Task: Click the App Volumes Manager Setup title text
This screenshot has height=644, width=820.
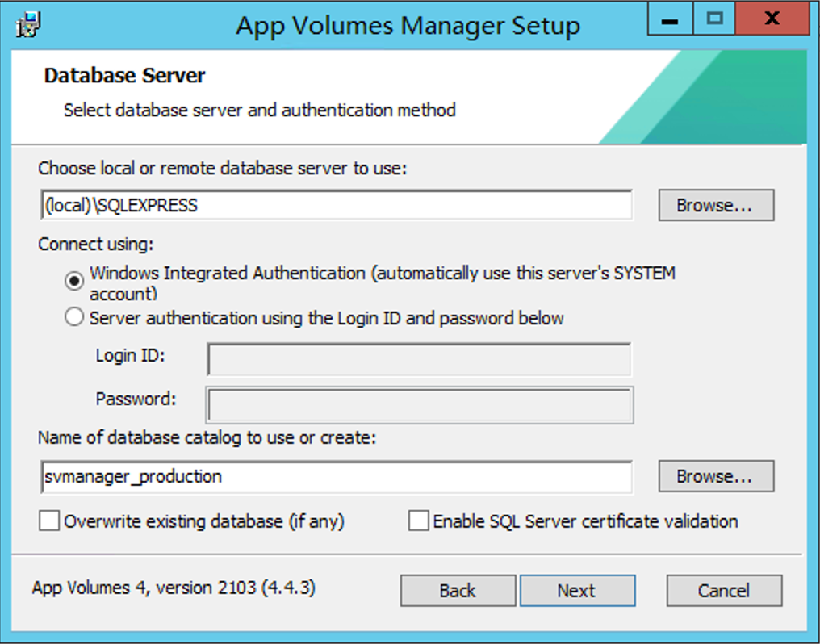Action: (408, 26)
